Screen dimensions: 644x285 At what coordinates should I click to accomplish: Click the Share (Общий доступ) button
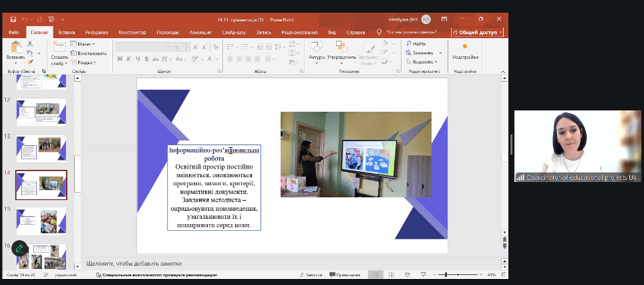pos(477,31)
